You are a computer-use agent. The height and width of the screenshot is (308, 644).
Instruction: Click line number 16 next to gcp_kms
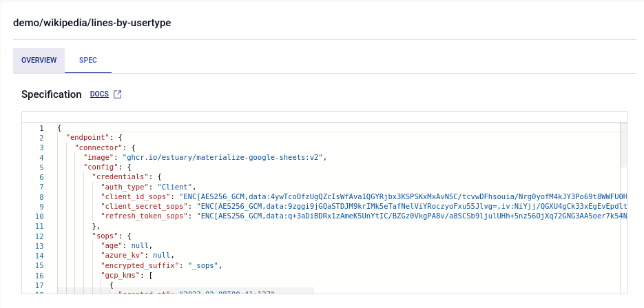(41, 275)
